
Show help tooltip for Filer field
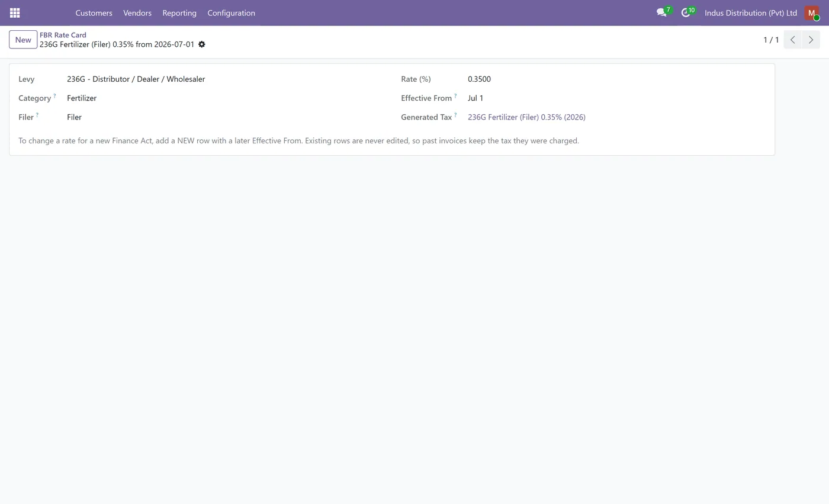tap(37, 115)
